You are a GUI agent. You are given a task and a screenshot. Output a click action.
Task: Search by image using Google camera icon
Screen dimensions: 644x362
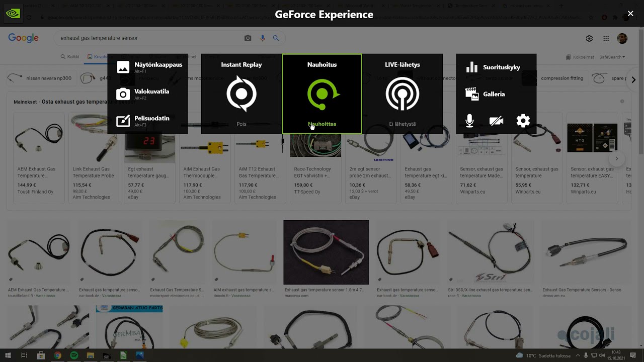248,38
